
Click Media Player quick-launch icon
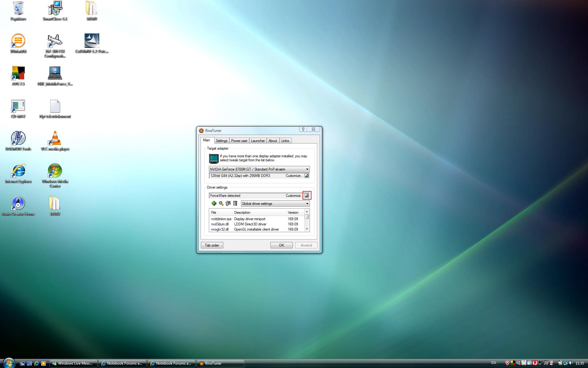[x=43, y=363]
